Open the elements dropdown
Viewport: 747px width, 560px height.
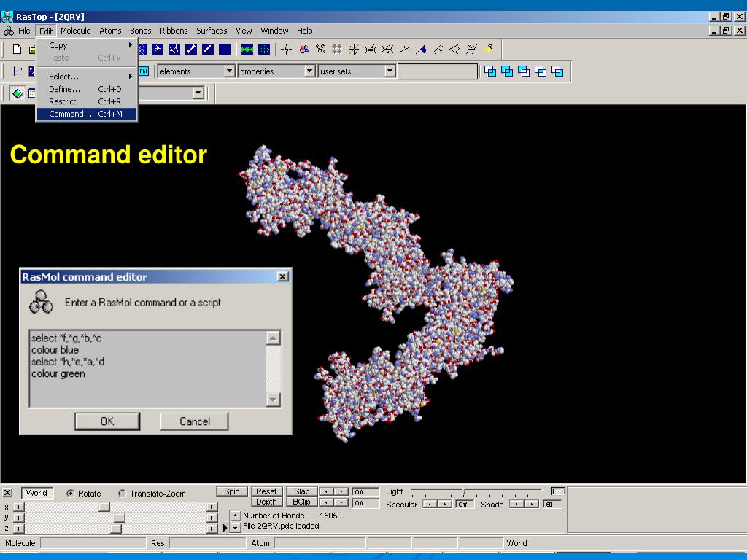(x=229, y=71)
